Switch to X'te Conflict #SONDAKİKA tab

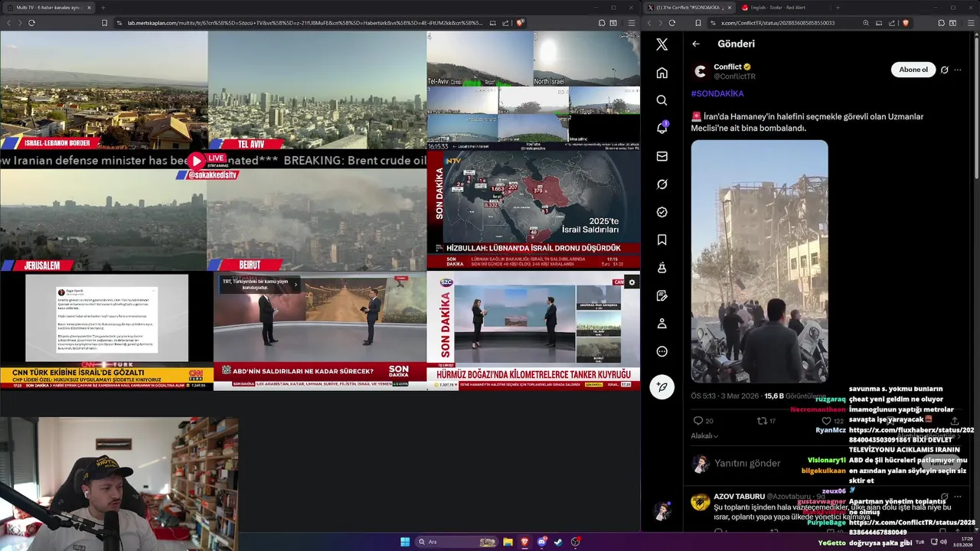pyautogui.click(x=691, y=8)
